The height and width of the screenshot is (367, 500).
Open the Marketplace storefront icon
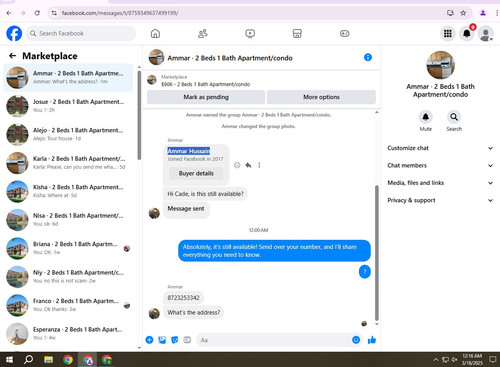point(297,33)
